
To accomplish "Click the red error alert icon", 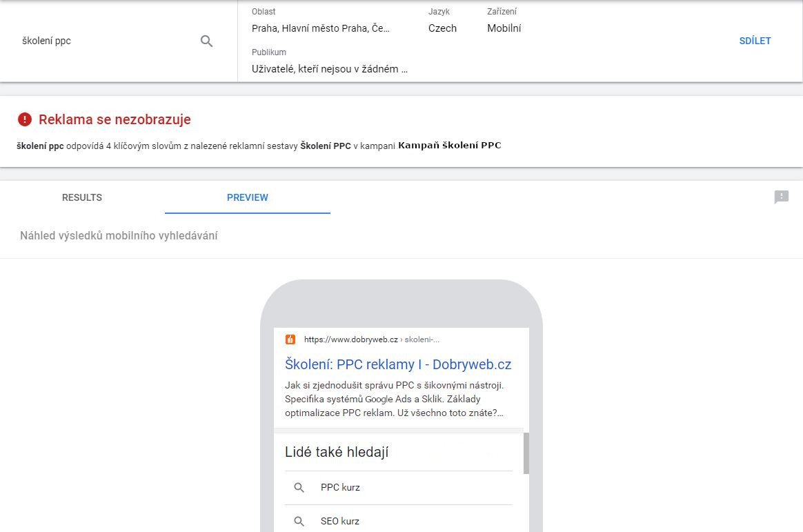I will pyautogui.click(x=25, y=119).
